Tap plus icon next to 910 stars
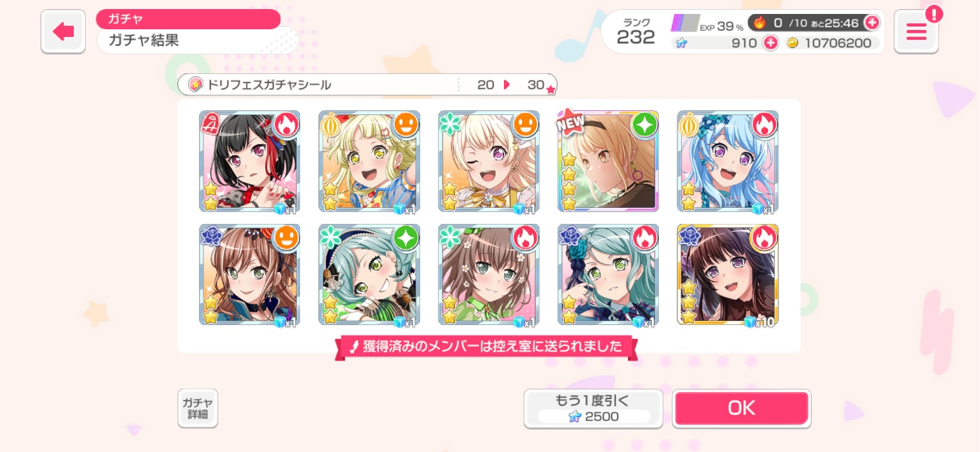 tap(771, 43)
